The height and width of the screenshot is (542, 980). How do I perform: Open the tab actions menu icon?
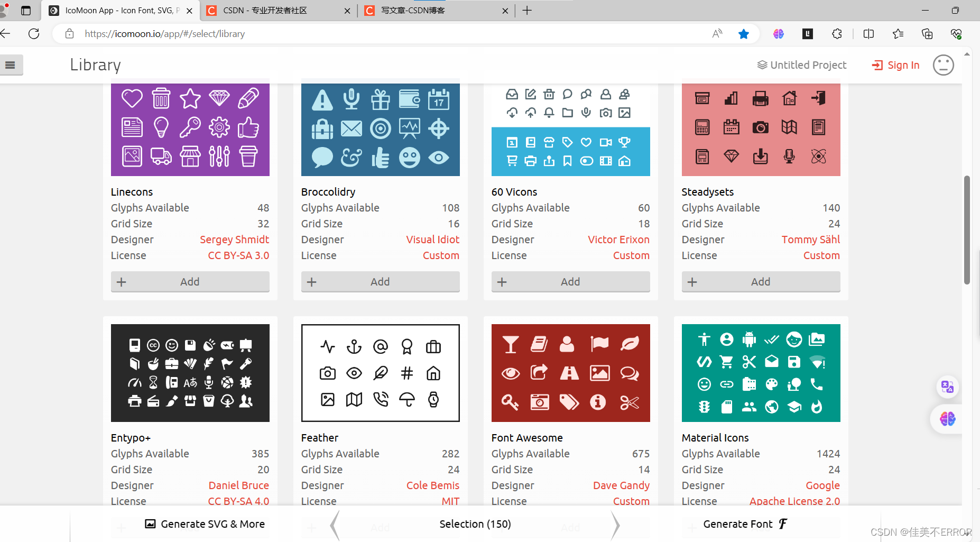point(26,11)
